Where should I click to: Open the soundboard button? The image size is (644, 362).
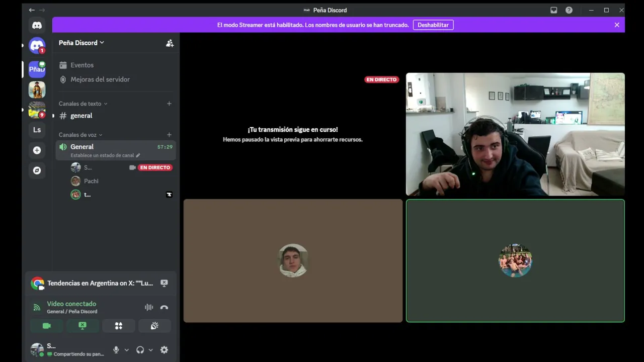click(154, 326)
